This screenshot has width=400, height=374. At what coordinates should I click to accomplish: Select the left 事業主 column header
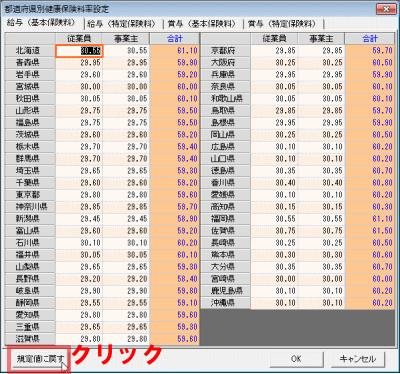tap(126, 39)
